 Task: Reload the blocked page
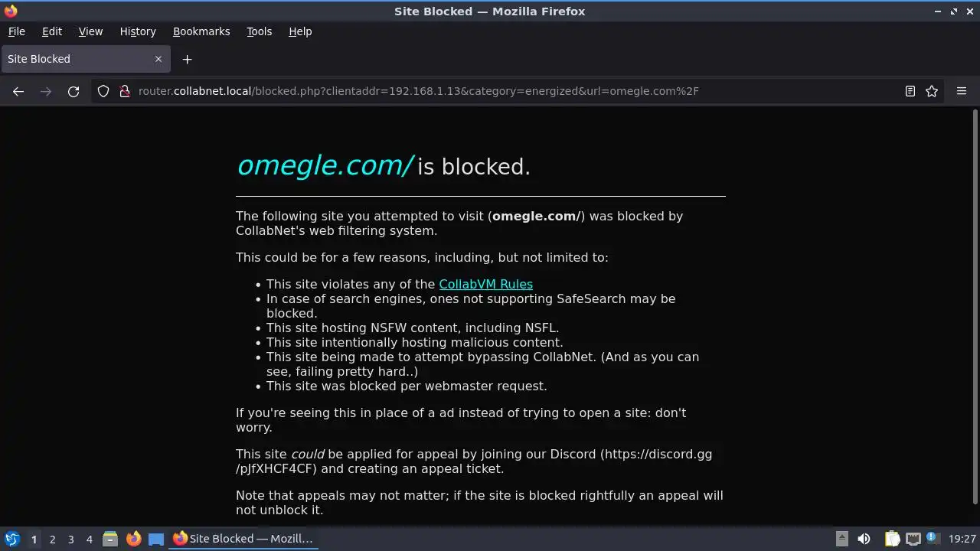pyautogui.click(x=73, y=91)
